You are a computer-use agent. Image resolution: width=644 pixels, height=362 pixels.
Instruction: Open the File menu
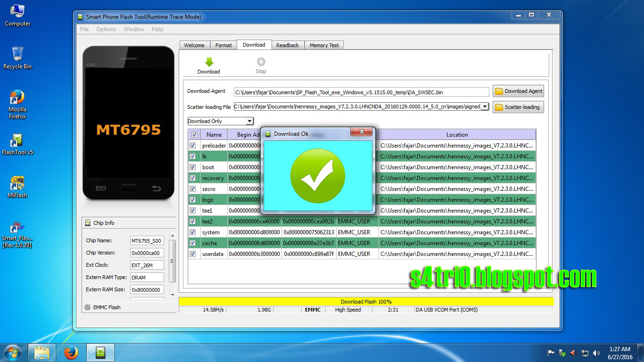point(84,29)
